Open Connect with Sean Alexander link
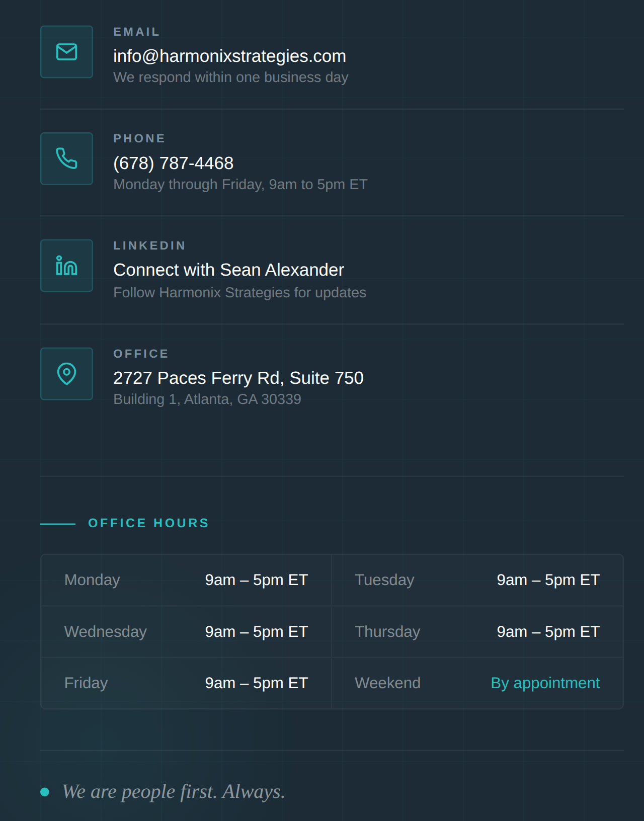The height and width of the screenshot is (821, 644). tap(228, 270)
